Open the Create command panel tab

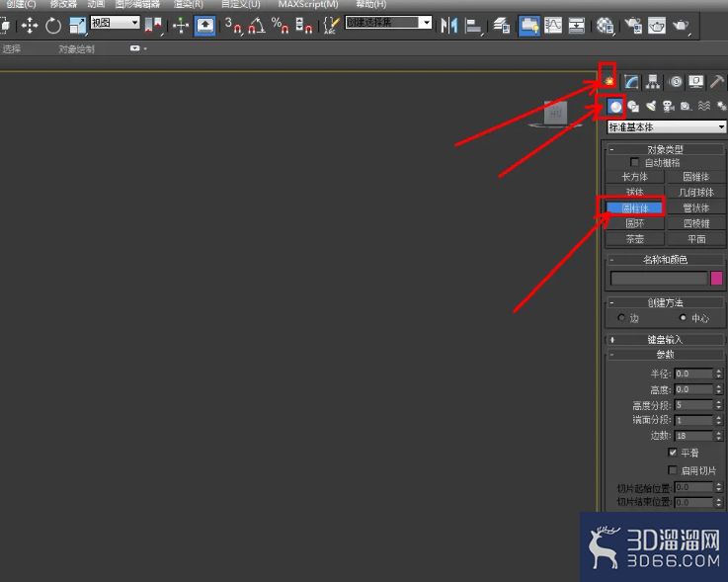pyautogui.click(x=609, y=82)
